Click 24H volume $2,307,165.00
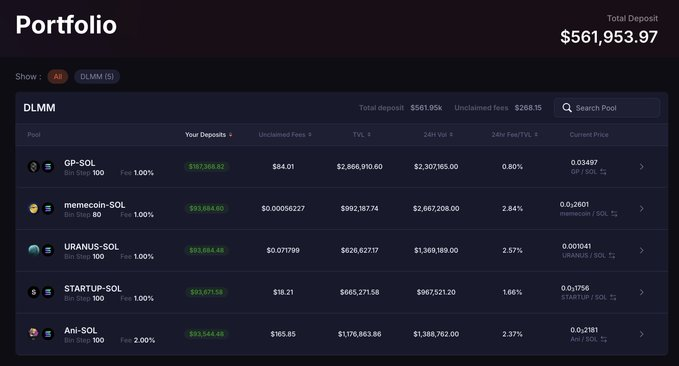679x366 pixels. point(436,167)
